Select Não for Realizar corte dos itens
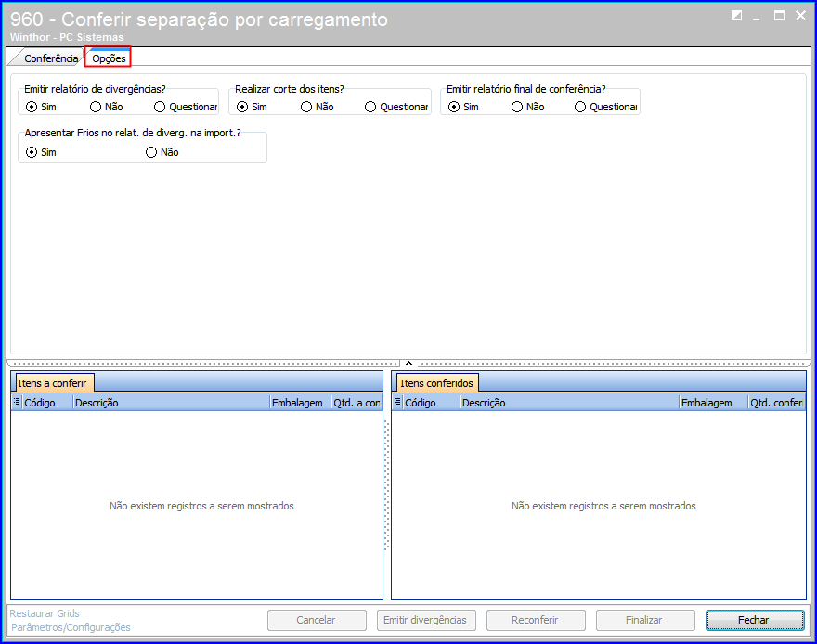The height and width of the screenshot is (644, 817). pyautogui.click(x=317, y=107)
